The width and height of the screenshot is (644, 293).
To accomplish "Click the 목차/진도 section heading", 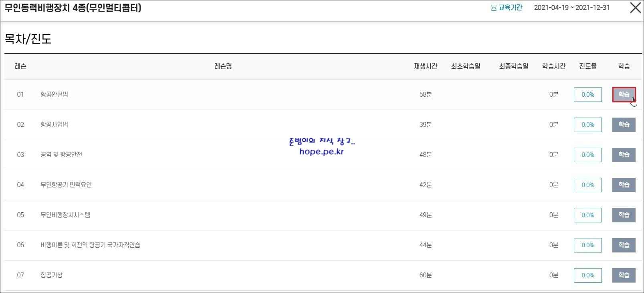I will 28,39.
